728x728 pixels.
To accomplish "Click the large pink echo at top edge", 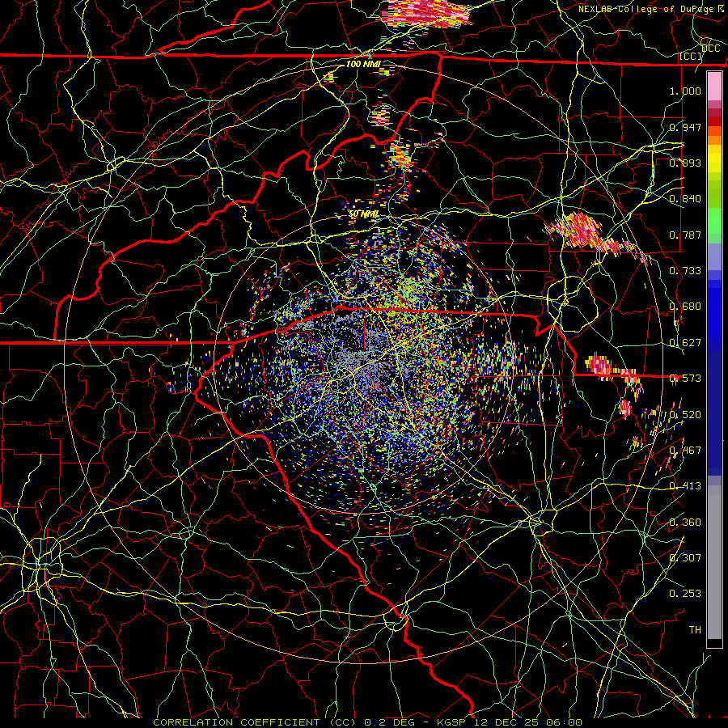I will (x=427, y=13).
